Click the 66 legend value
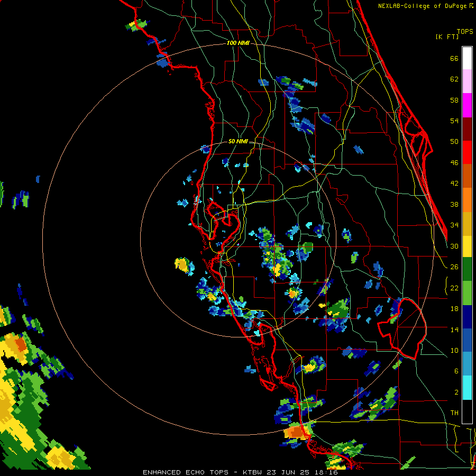 454,59
